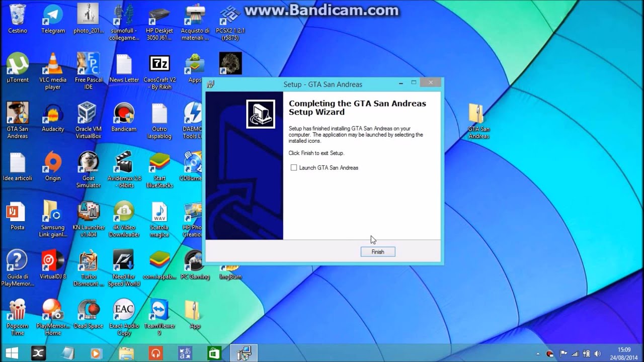Open the volume speaker tray icon
The width and height of the screenshot is (644, 362).
tap(597, 353)
